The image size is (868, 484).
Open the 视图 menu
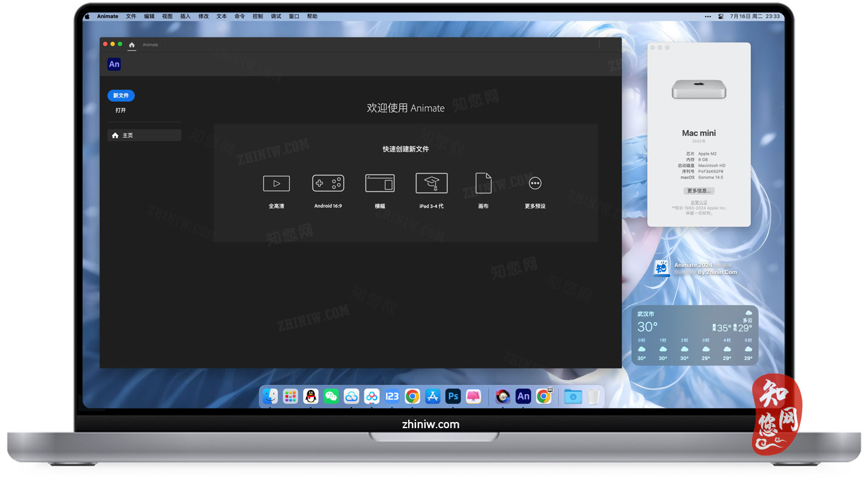tap(168, 16)
